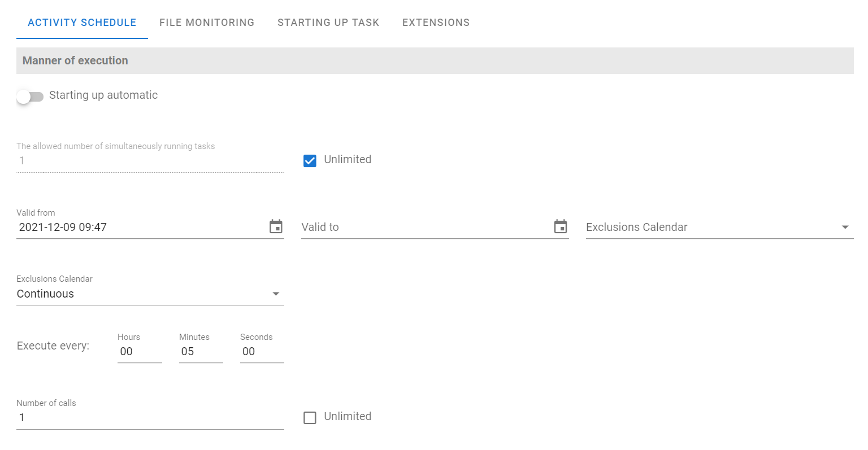Check Unlimited next to Number of calls
Image resolution: width=868 pixels, height=450 pixels.
[310, 418]
